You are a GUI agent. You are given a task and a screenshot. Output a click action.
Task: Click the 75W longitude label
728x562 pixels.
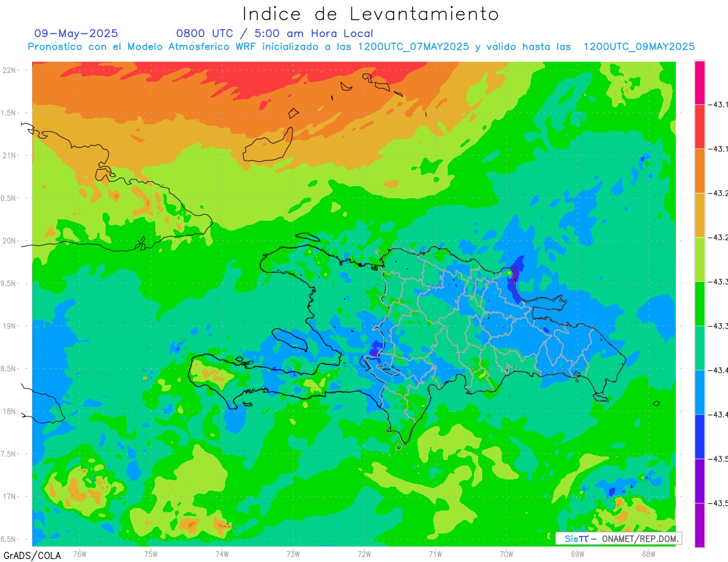coord(151,554)
